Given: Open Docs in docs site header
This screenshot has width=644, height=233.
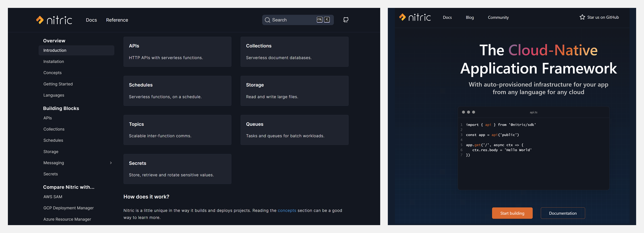Looking at the screenshot, I should coord(91,20).
